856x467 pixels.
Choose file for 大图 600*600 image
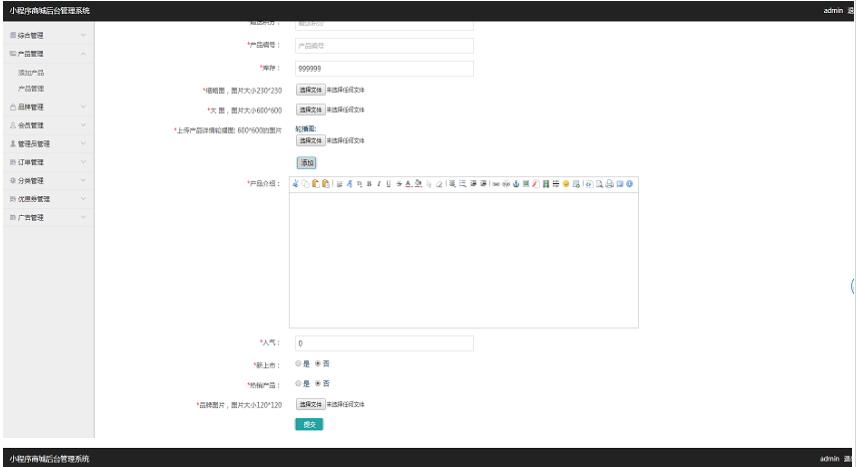[311, 110]
